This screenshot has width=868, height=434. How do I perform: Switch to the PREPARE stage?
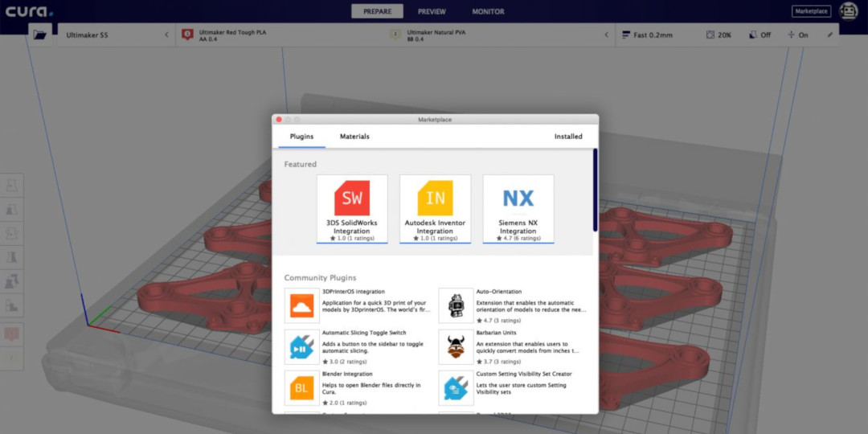point(377,11)
